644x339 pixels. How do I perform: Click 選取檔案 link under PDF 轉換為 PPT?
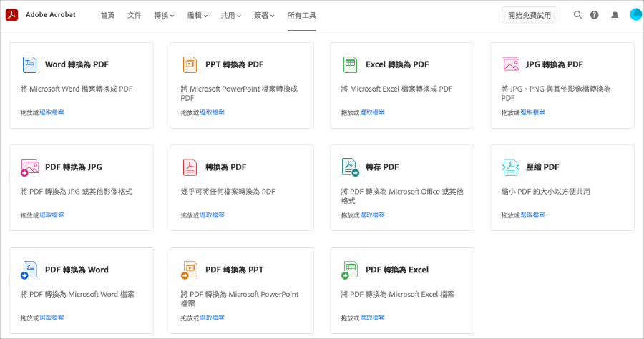pyautogui.click(x=212, y=318)
